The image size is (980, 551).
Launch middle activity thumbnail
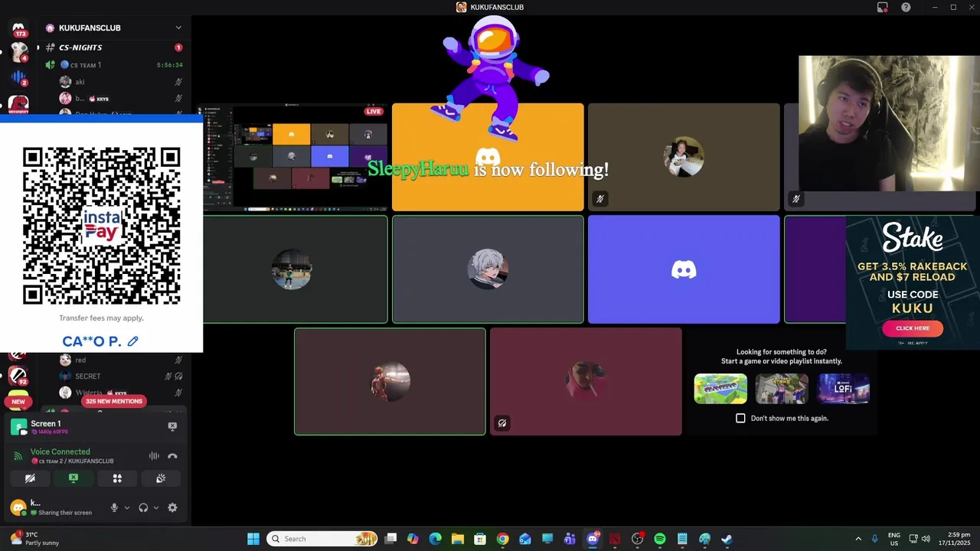782,389
